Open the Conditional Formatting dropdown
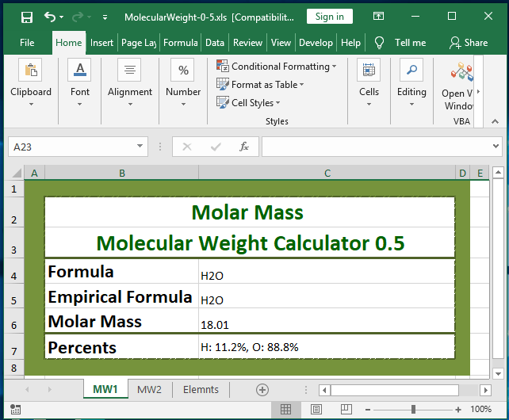 click(276, 67)
